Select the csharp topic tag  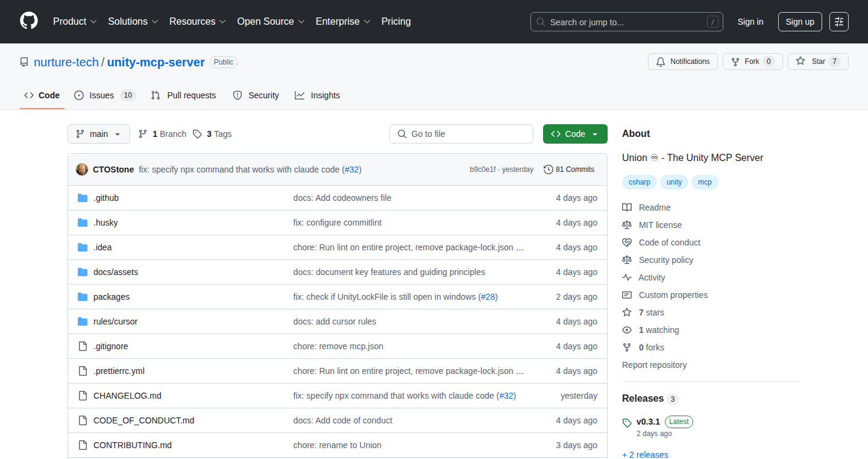coord(640,182)
